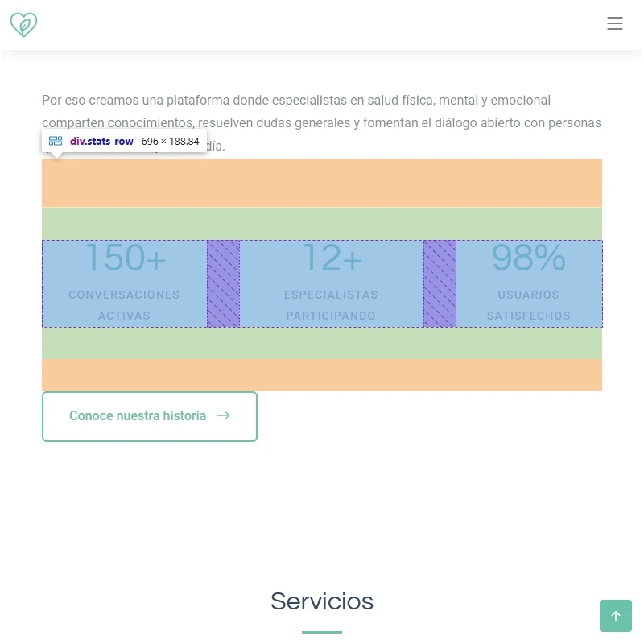Click the 98% statistic number

click(529, 258)
